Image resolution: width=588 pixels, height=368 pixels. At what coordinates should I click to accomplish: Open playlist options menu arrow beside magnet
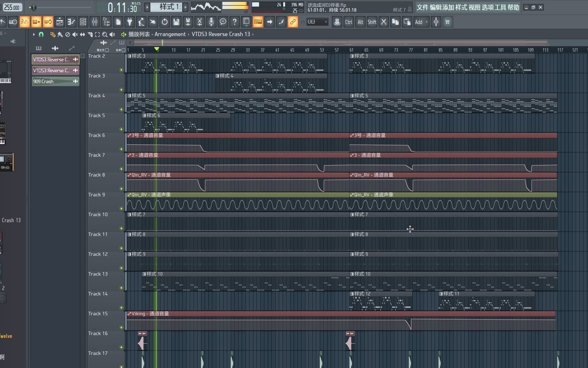tap(34, 34)
